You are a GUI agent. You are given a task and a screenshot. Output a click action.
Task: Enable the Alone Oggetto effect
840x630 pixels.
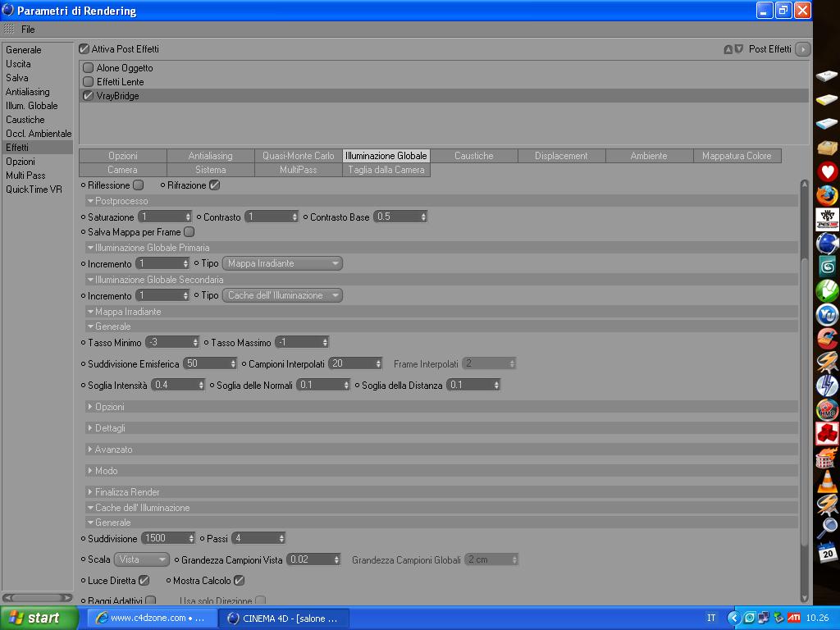[89, 67]
